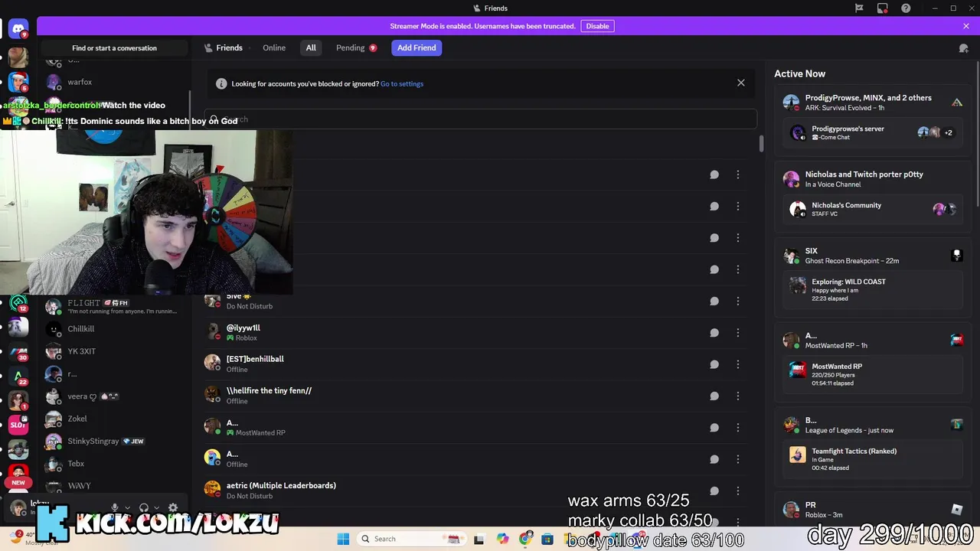Follow the Go to settings link
The image size is (980, 551).
(x=402, y=83)
